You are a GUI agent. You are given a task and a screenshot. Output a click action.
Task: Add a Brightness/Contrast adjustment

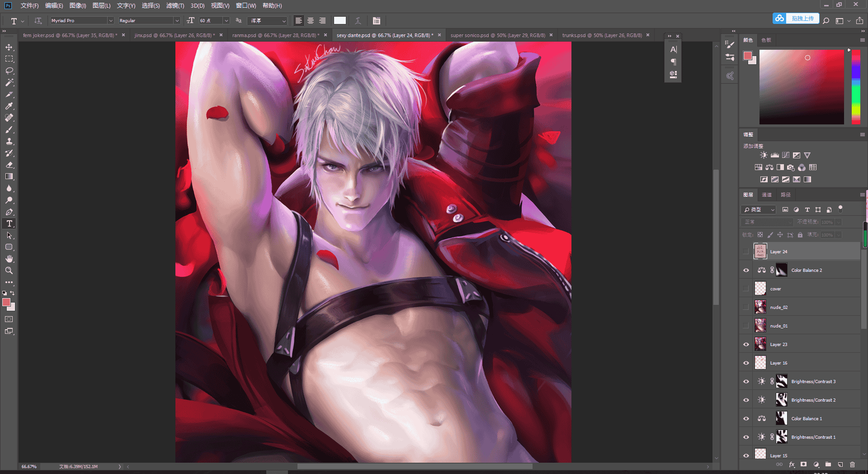[764, 155]
